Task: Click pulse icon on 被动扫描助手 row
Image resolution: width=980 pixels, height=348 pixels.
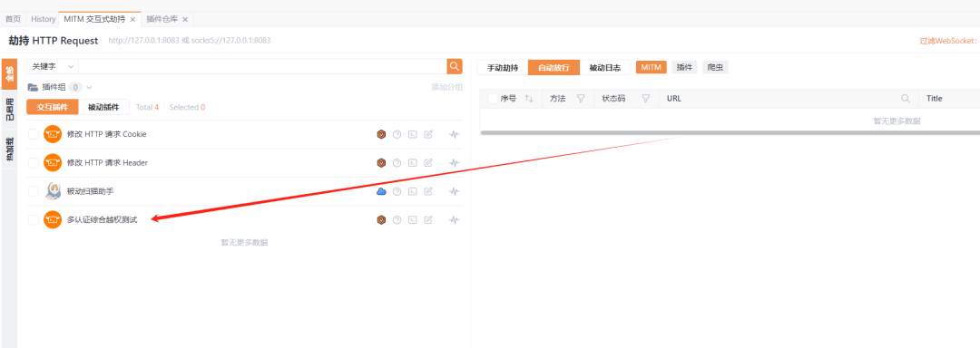Action: click(x=455, y=191)
